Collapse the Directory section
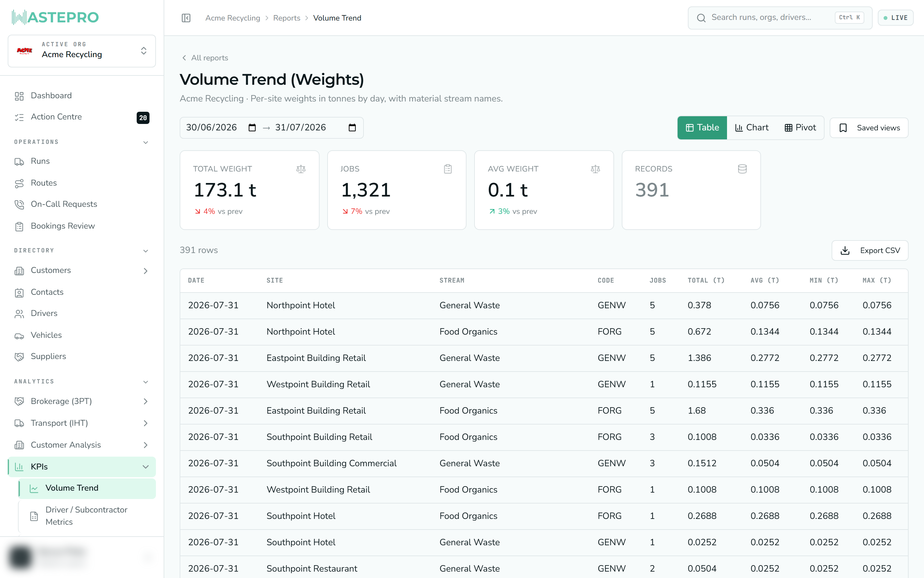The height and width of the screenshot is (578, 924). (x=145, y=251)
